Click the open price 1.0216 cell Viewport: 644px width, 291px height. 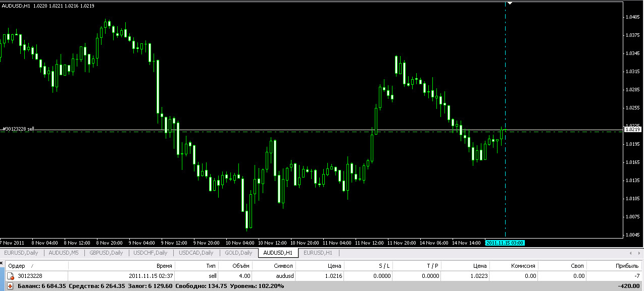[334, 276]
